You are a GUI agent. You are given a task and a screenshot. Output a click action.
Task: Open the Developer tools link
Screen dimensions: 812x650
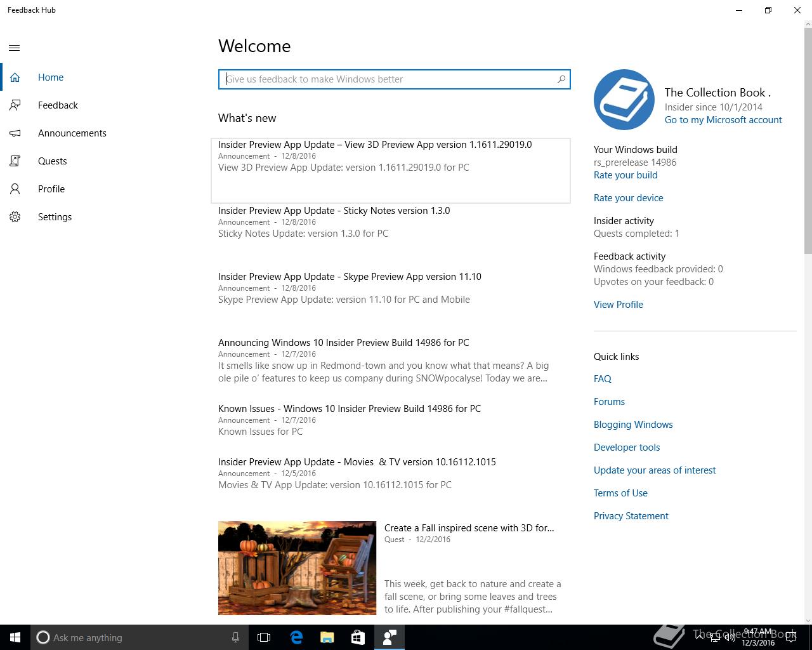(x=627, y=448)
